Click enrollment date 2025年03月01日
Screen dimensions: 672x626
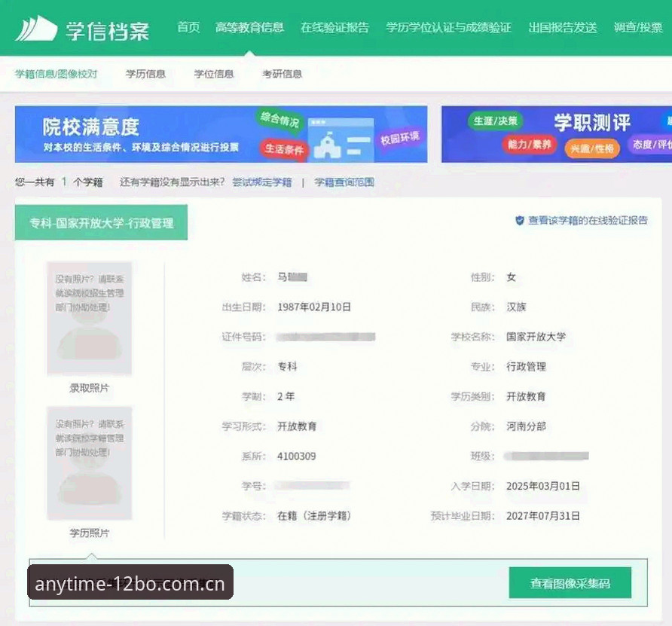(543, 486)
